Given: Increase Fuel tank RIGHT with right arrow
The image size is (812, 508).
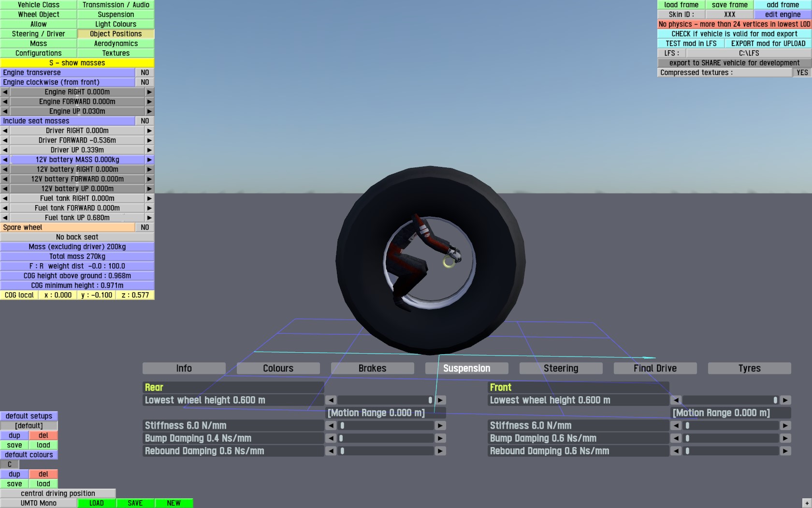Looking at the screenshot, I should pos(149,198).
